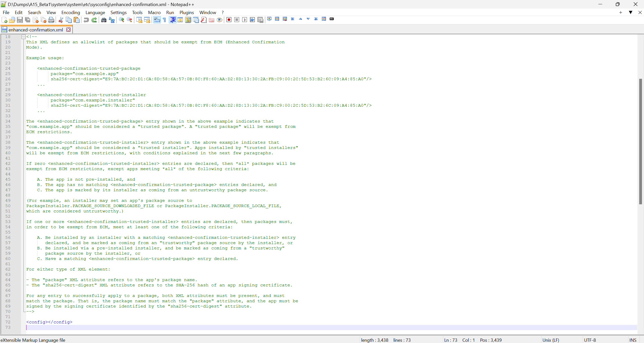Open the File menu

pos(6,12)
